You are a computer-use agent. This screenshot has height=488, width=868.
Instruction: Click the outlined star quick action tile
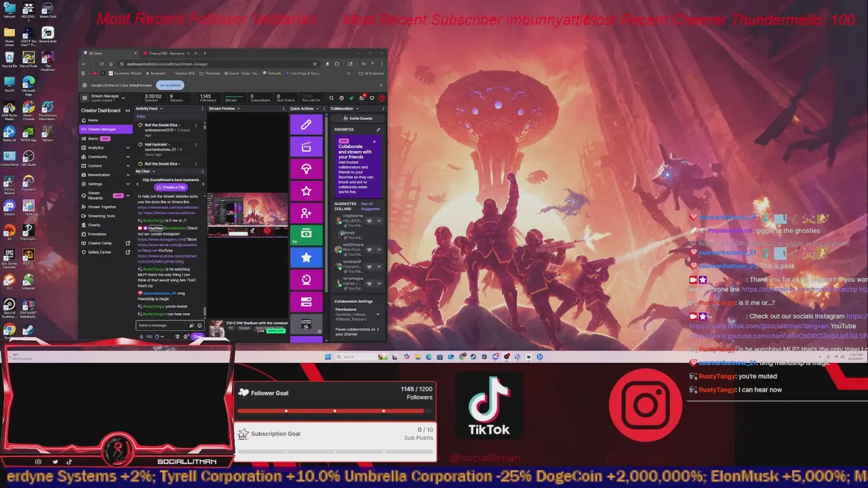[306, 191]
